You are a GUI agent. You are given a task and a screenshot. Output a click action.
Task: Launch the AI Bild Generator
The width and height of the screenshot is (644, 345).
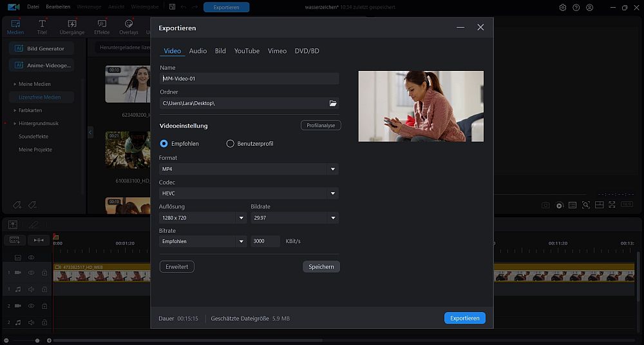(x=41, y=48)
